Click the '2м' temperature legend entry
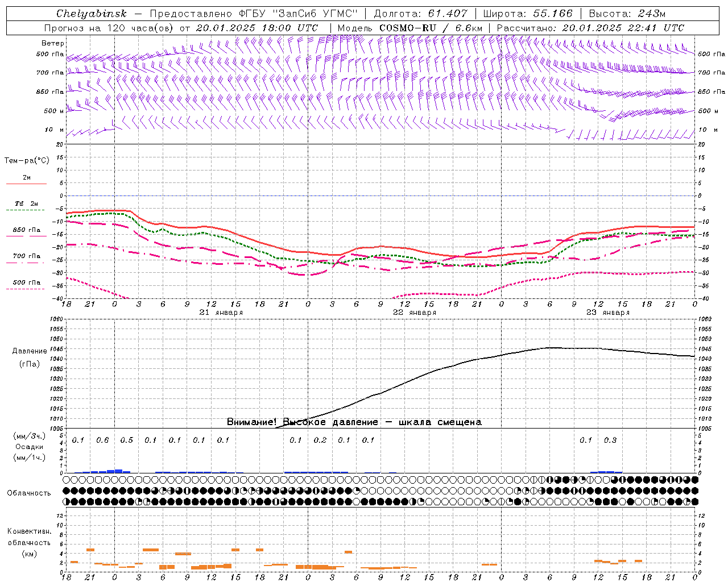728x582 pixels. (27, 178)
